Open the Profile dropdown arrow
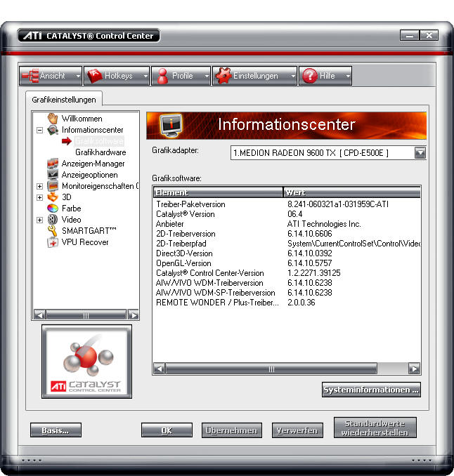 coord(207,76)
